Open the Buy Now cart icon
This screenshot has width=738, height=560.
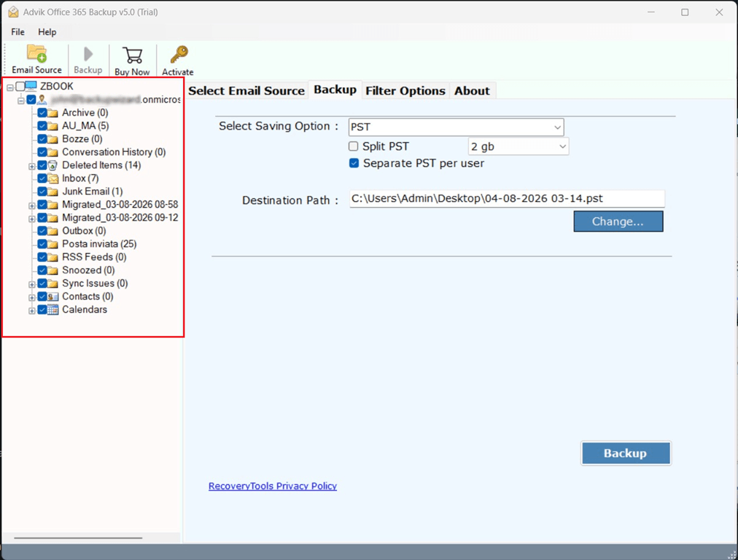pos(132,55)
